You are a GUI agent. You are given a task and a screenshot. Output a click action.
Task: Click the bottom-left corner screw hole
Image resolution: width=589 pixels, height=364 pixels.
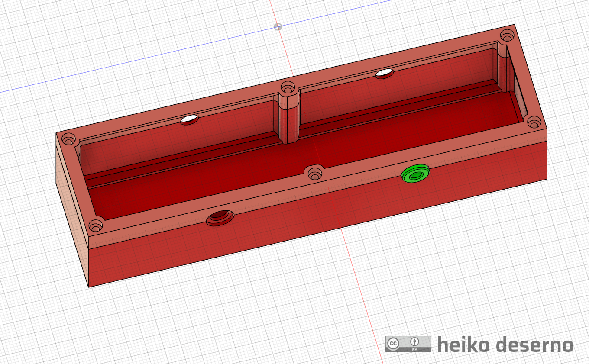95,225
